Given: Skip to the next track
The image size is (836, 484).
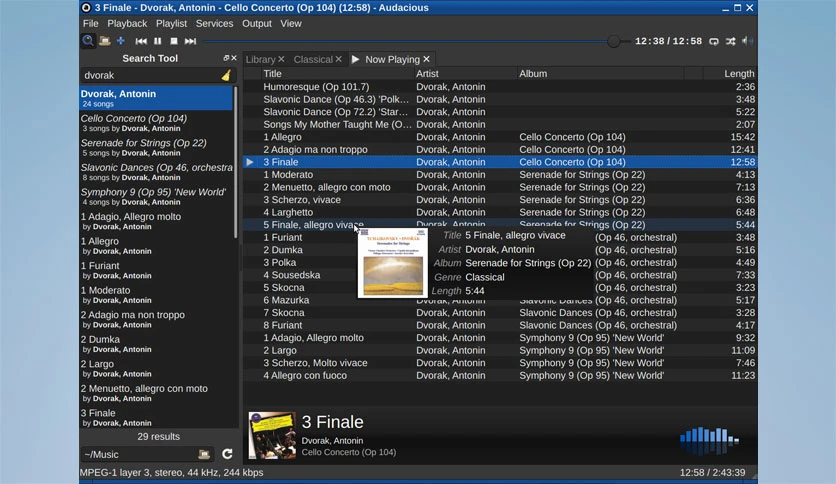Looking at the screenshot, I should 190,41.
